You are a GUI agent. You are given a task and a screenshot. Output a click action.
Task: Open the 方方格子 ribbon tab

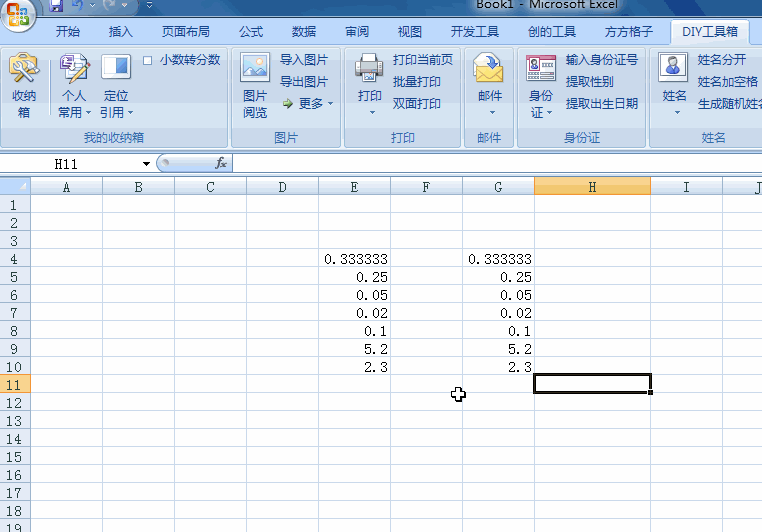coord(631,32)
